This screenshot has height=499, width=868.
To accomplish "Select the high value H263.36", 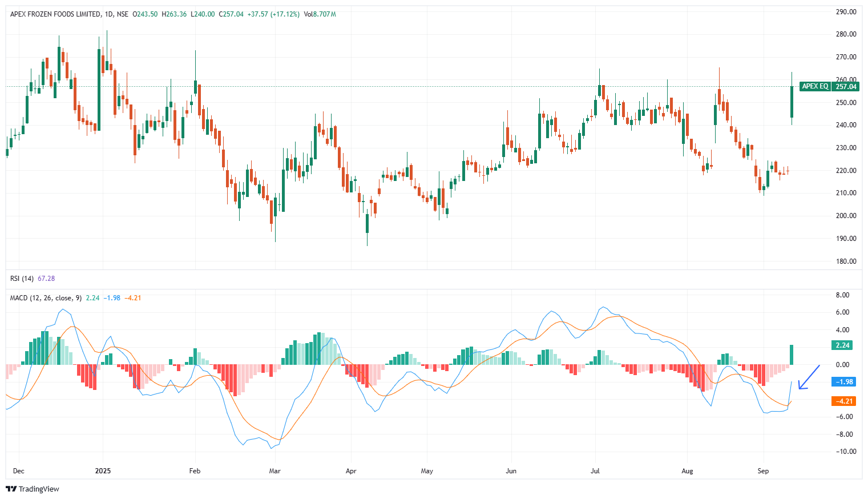I will pyautogui.click(x=174, y=14).
